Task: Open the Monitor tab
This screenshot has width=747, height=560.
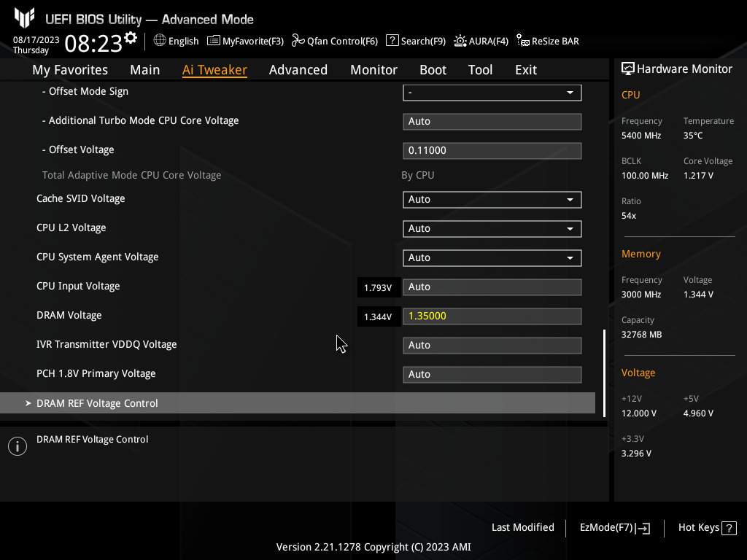Action: click(373, 70)
